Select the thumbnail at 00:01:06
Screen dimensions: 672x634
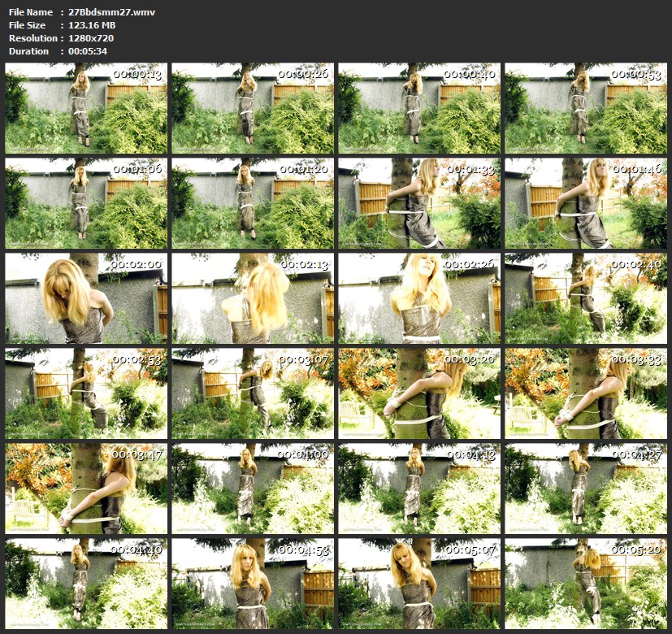click(x=86, y=203)
